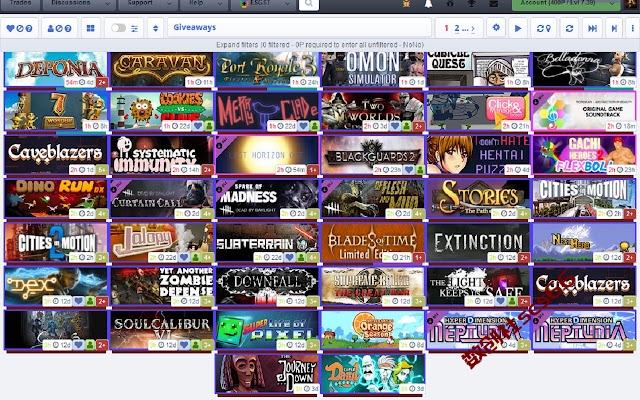Click the envelope messages icon in the top bar
This screenshot has height=400, width=640.
[x=493, y=4]
